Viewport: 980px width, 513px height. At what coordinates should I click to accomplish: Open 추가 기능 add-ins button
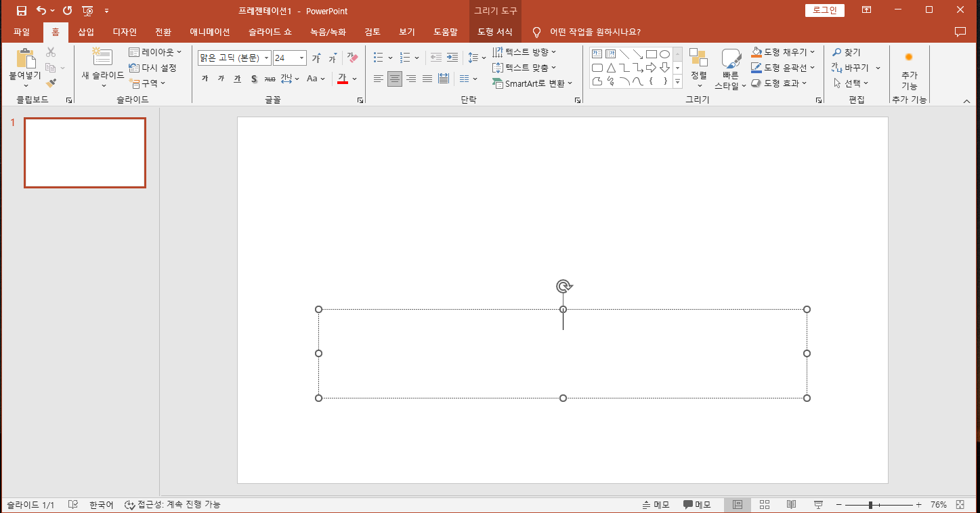pos(909,70)
